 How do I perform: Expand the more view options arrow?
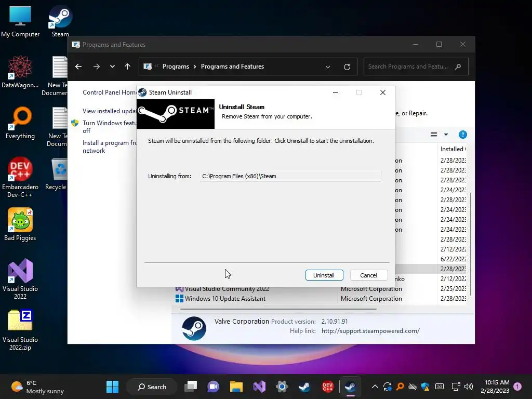(446, 135)
